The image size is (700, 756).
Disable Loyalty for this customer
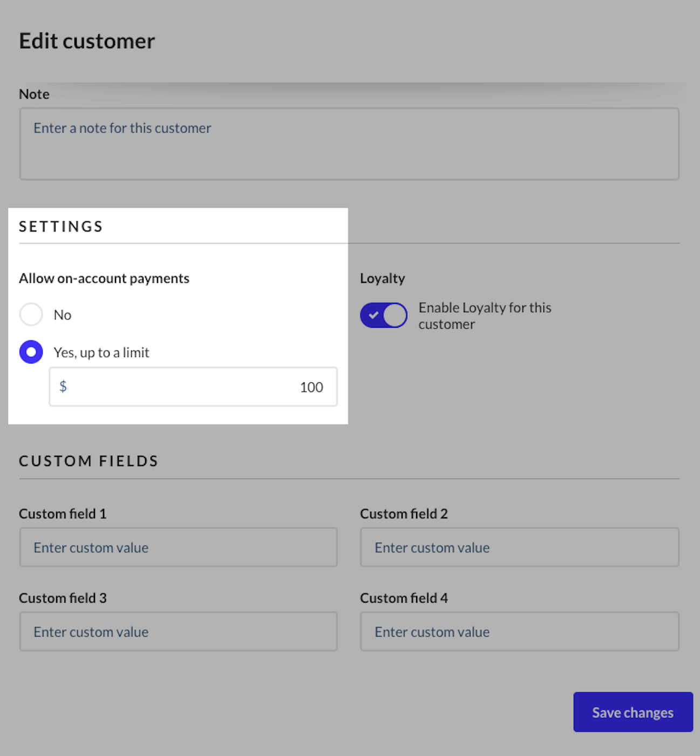(383, 315)
